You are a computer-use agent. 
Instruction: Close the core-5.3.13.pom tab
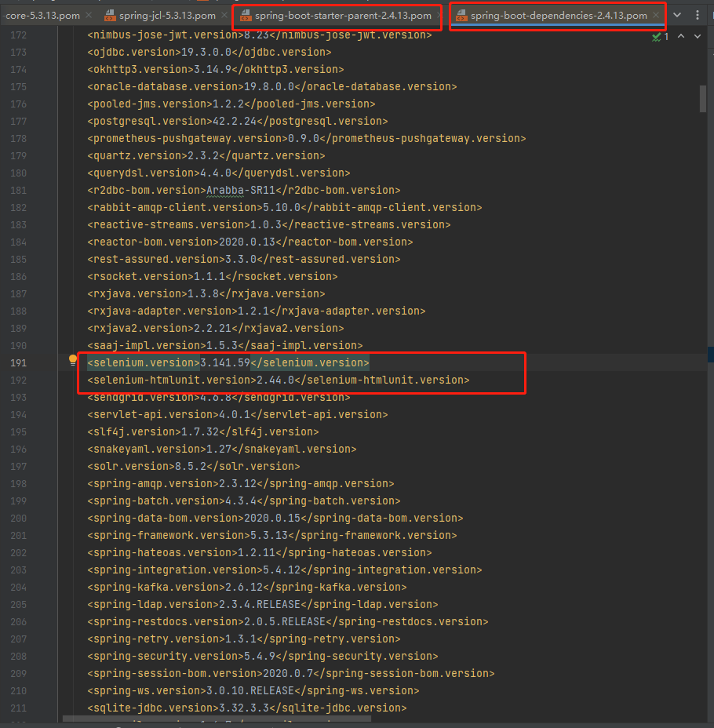click(x=89, y=16)
